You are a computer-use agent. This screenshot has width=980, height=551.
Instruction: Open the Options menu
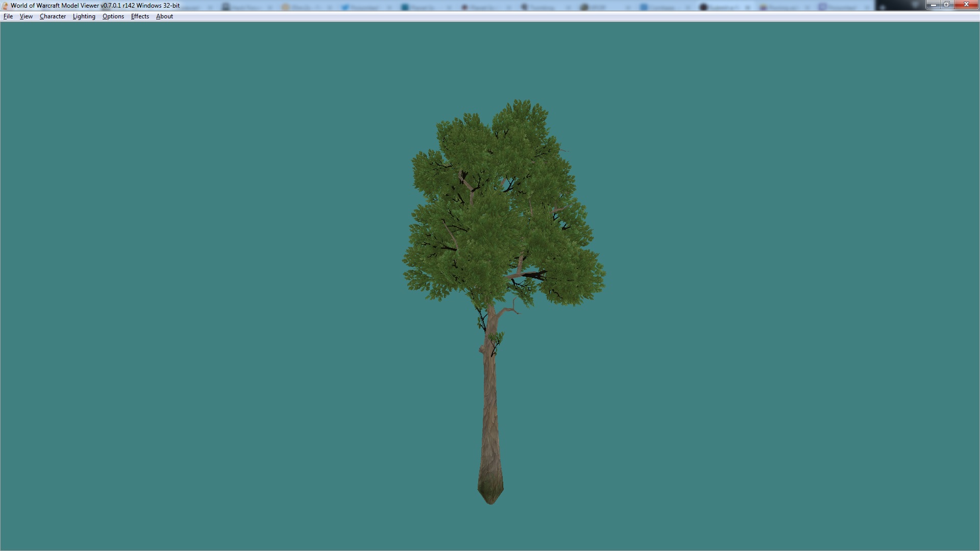(113, 16)
